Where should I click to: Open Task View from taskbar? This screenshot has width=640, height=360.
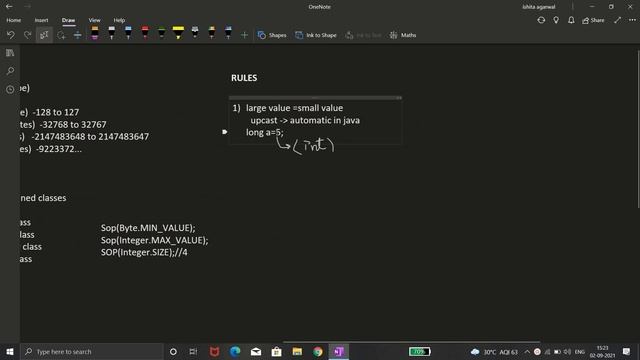pos(193,351)
